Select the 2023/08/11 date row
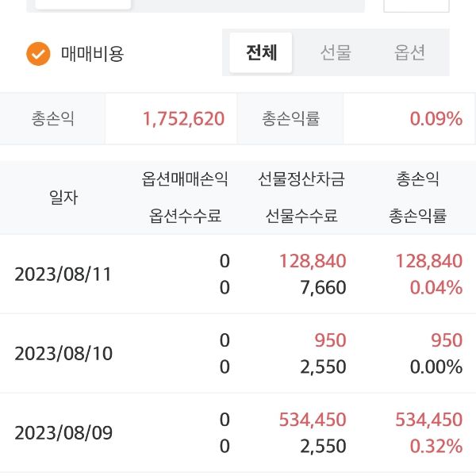This screenshot has width=476, height=476. click(63, 274)
